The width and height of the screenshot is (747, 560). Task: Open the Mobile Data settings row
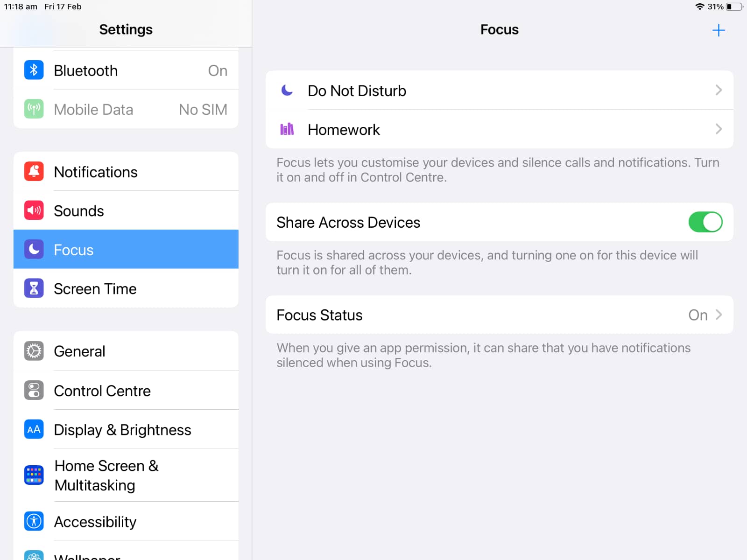coord(126,109)
